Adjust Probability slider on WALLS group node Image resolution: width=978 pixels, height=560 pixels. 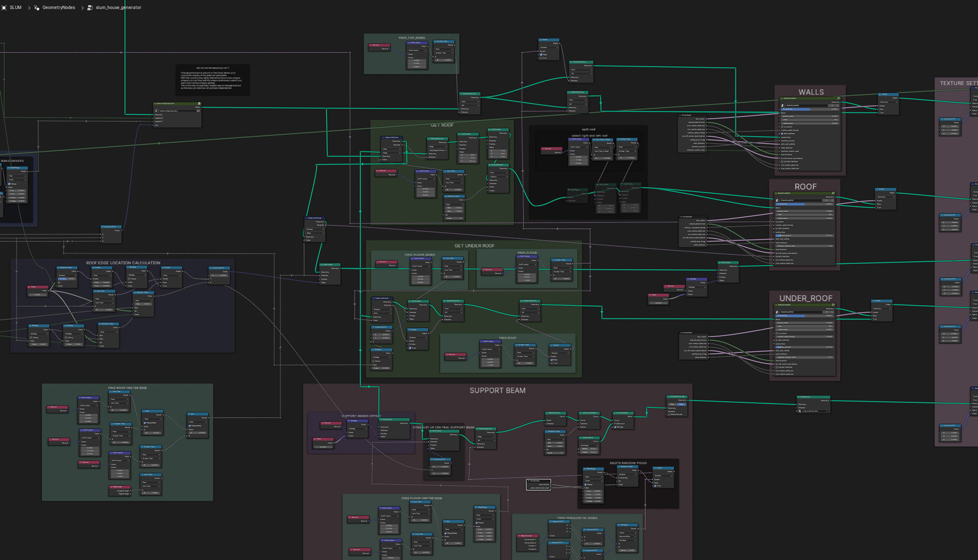click(x=810, y=109)
